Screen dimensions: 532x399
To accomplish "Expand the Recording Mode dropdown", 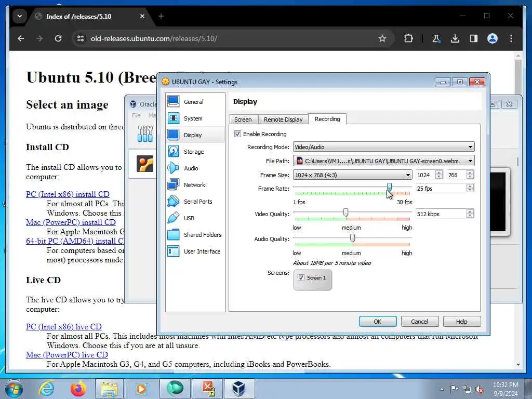I will [x=470, y=147].
